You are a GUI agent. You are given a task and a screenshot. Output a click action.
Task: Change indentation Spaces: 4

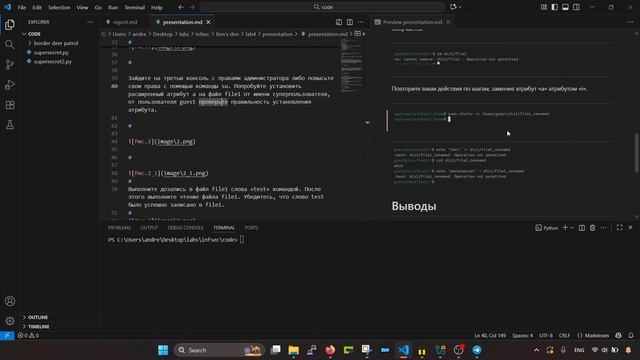522,336
